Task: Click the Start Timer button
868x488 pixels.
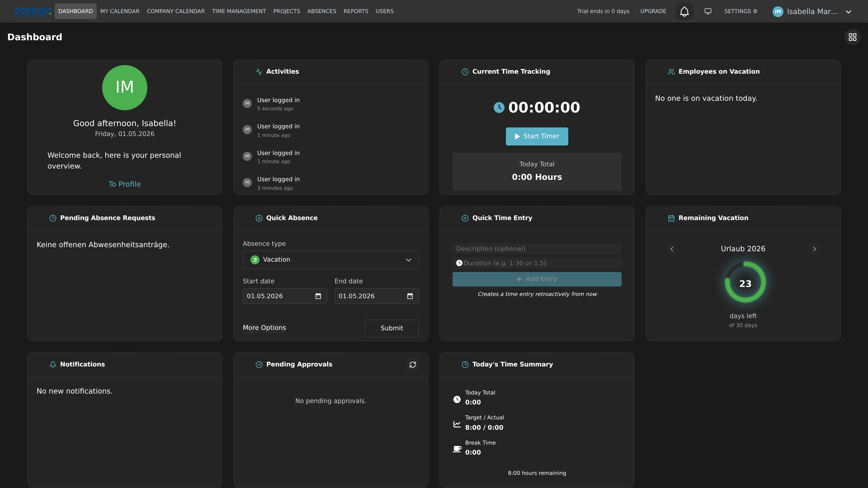Action: tap(537, 136)
